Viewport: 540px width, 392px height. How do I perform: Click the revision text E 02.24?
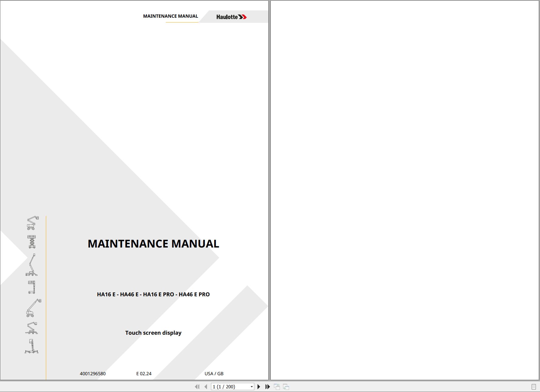point(144,374)
